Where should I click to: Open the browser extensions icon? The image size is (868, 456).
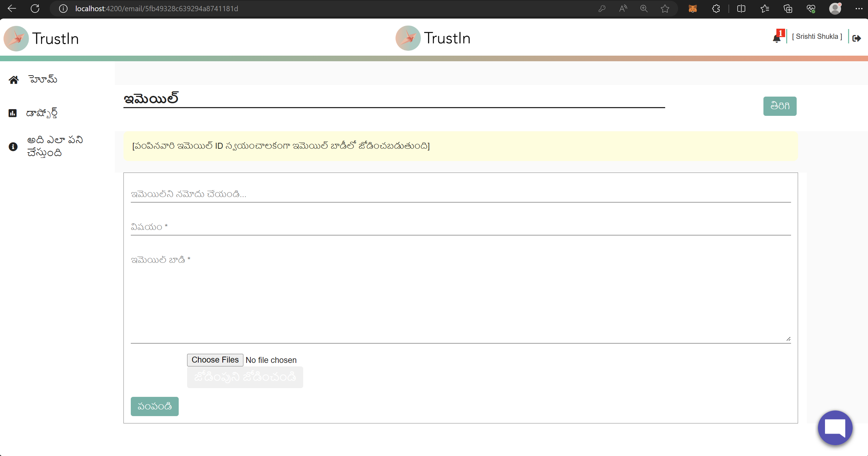click(x=716, y=8)
